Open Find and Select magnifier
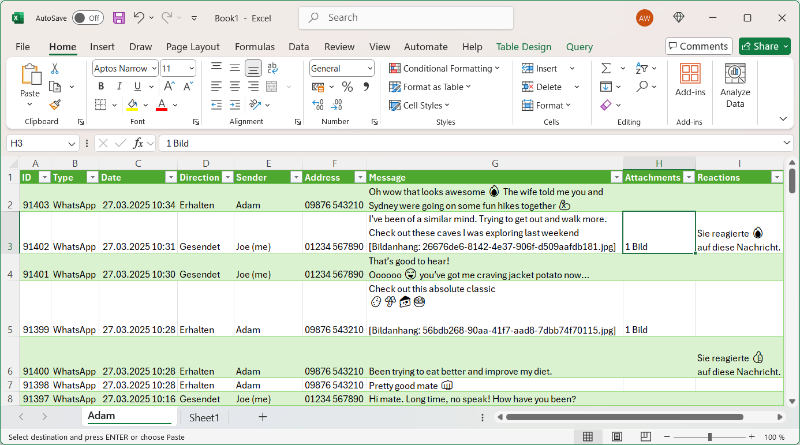Viewport: 800px width, 445px height. [x=642, y=87]
